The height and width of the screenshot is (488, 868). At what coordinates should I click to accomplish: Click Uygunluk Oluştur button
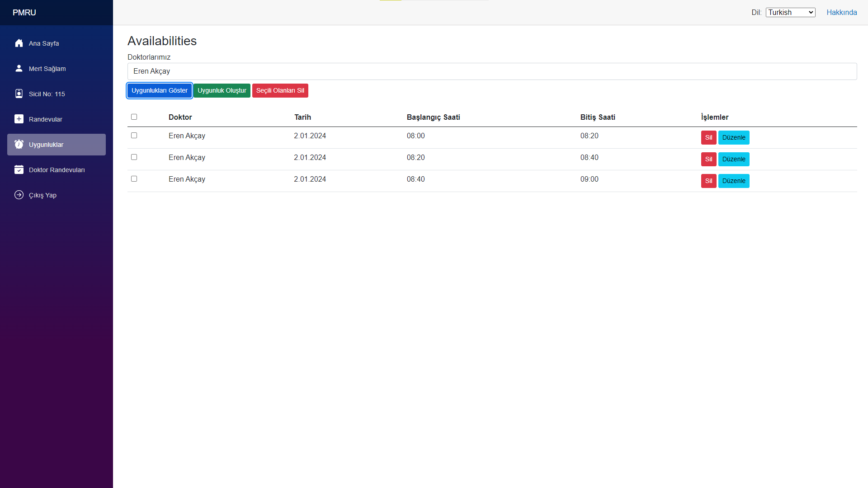pos(222,91)
